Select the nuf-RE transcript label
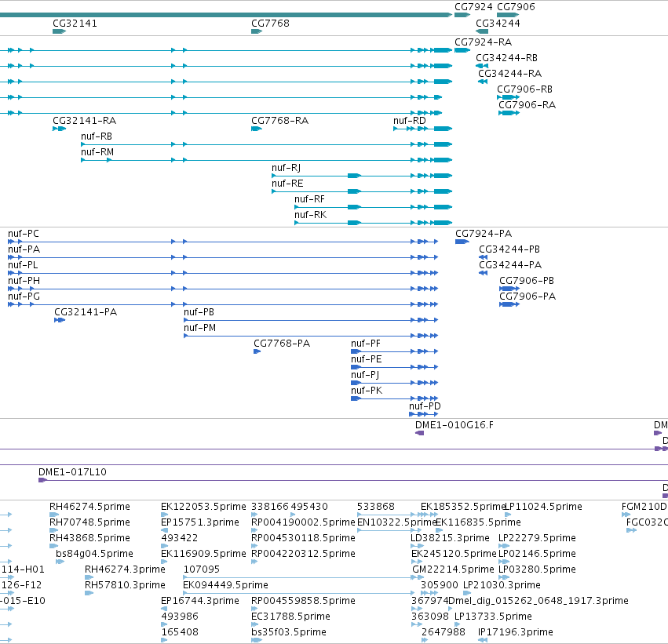 (287, 184)
